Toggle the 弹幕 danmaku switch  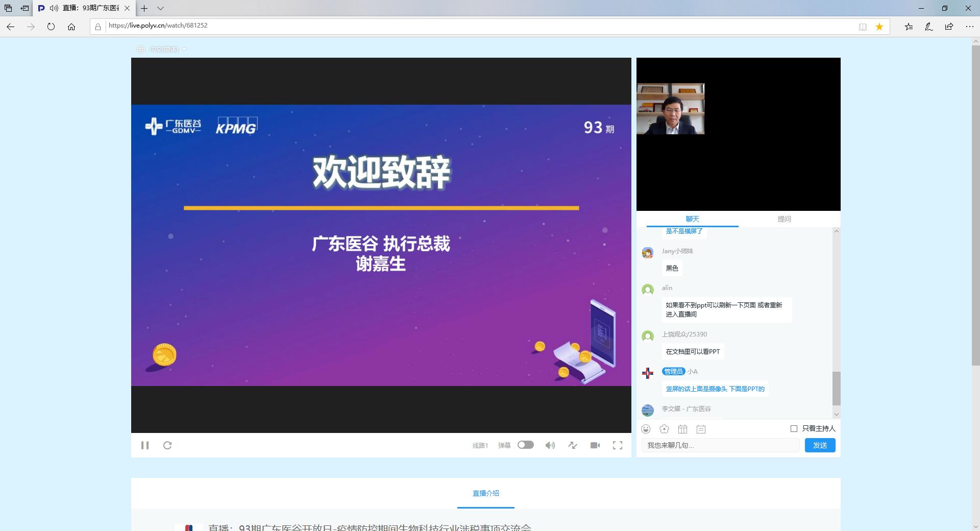pyautogui.click(x=525, y=445)
